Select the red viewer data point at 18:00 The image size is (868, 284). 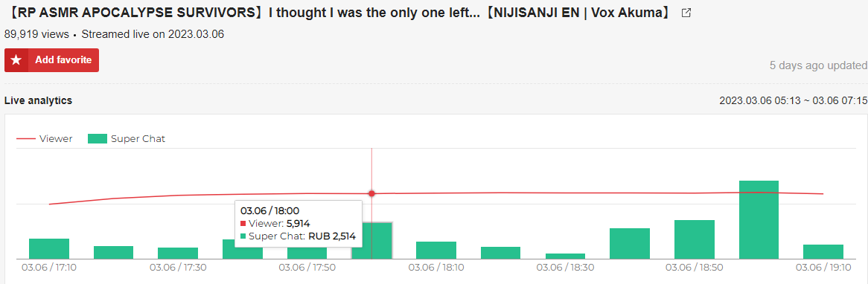pyautogui.click(x=371, y=193)
